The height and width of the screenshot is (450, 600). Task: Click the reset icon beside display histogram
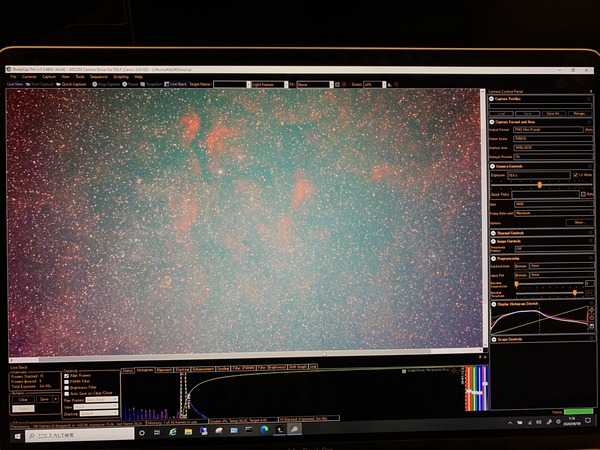pyautogui.click(x=592, y=318)
